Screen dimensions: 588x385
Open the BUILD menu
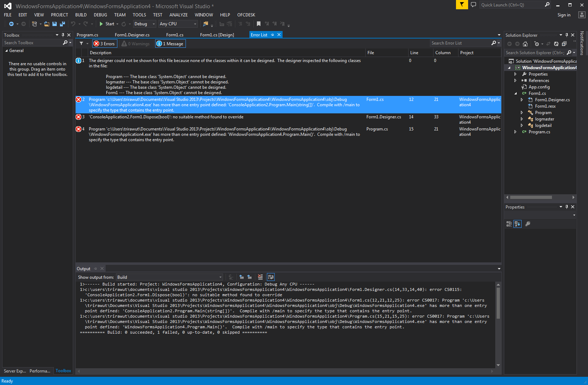pos(81,15)
